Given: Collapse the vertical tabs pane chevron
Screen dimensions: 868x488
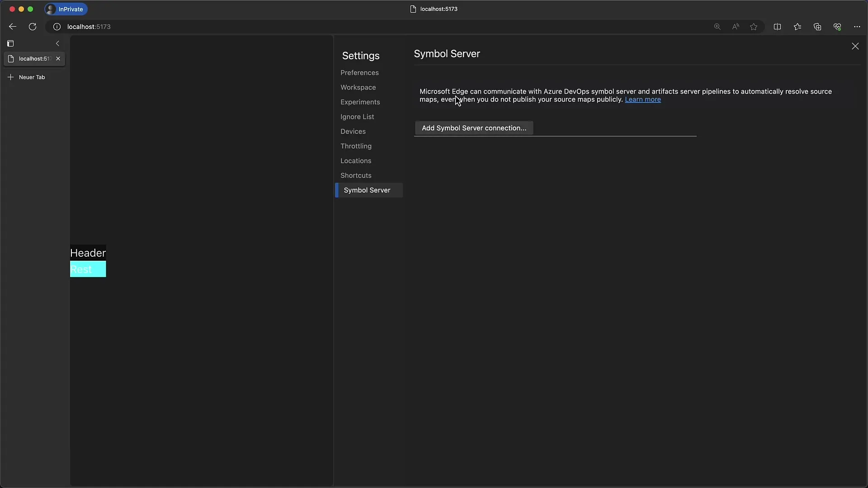Looking at the screenshot, I should pyautogui.click(x=57, y=43).
